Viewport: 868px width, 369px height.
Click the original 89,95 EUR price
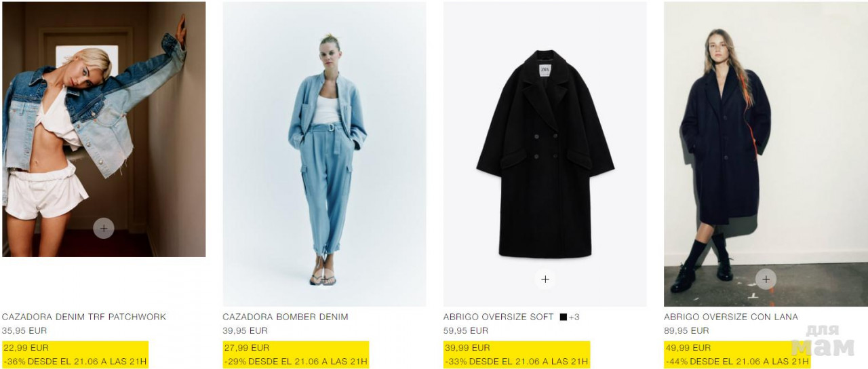click(686, 330)
